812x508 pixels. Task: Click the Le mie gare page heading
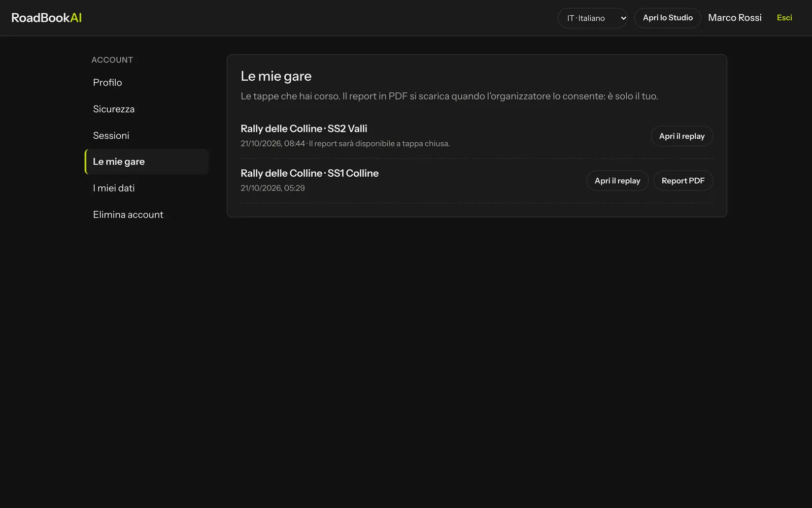[276, 76]
